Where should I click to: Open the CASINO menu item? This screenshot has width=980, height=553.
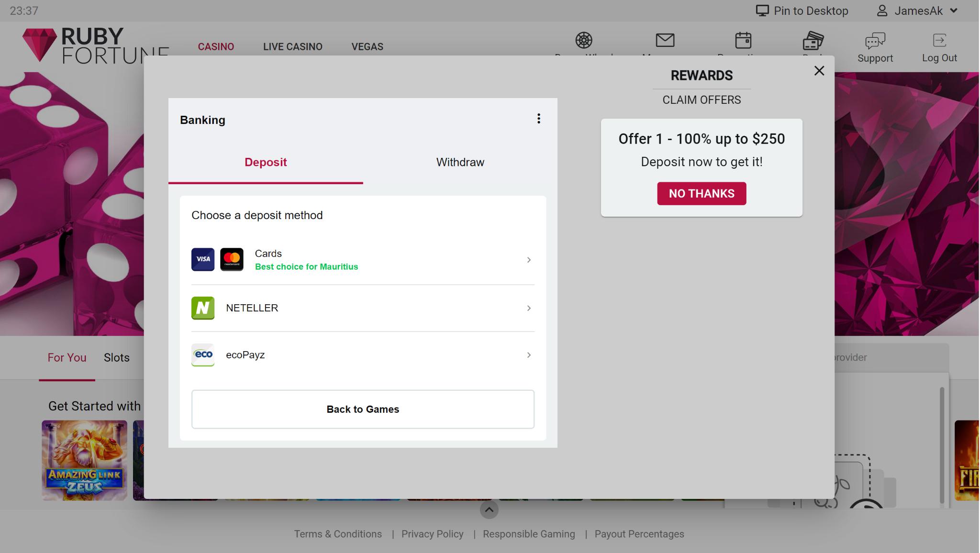pyautogui.click(x=216, y=47)
